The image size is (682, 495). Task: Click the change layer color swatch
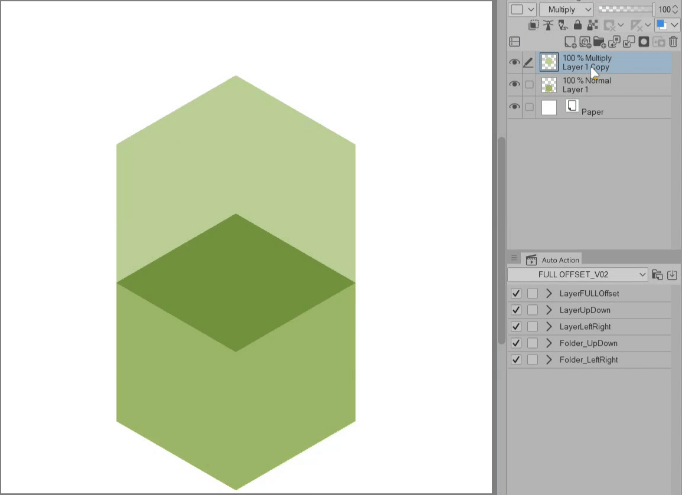click(x=661, y=25)
